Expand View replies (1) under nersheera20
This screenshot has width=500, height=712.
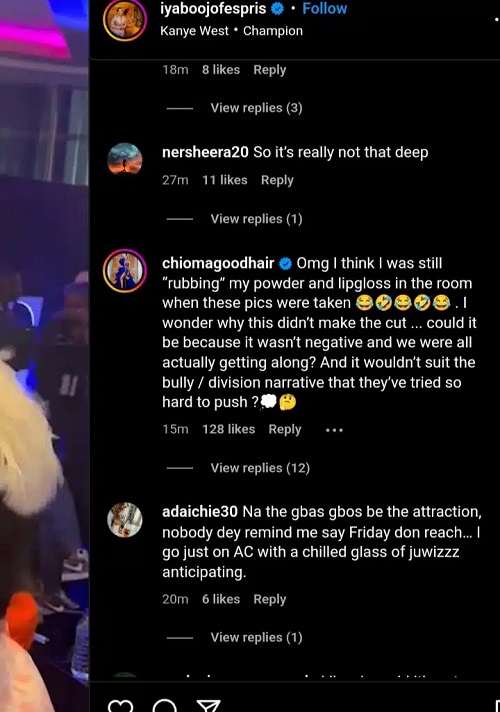pos(256,219)
